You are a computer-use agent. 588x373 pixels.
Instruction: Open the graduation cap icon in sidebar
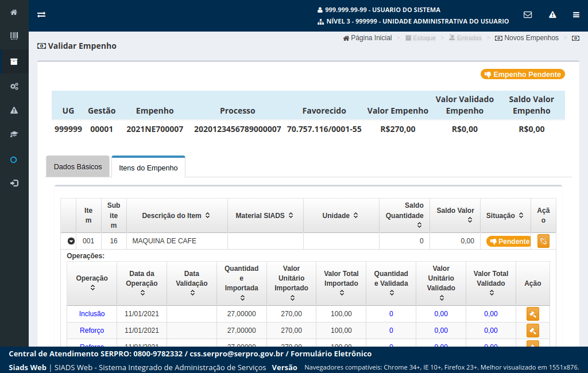14,135
